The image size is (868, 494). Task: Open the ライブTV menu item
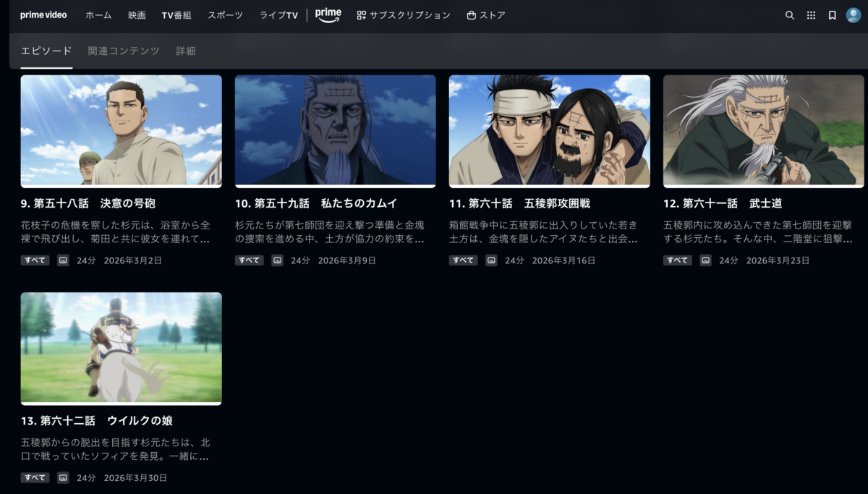(x=278, y=15)
